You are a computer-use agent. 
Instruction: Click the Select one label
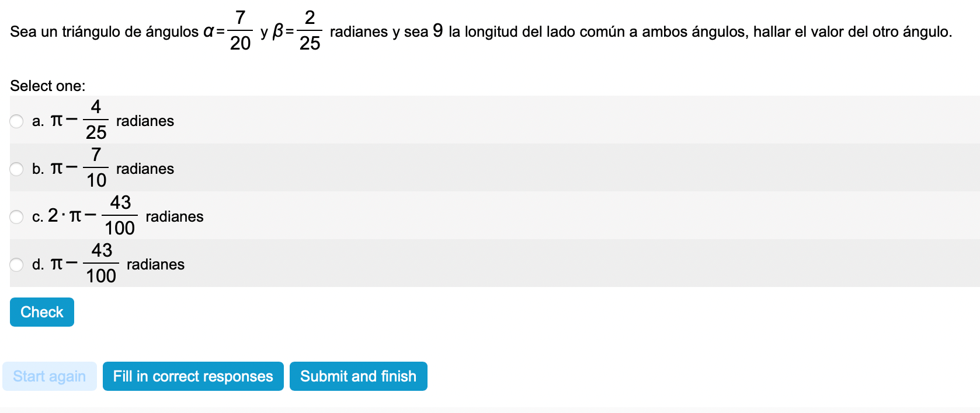[47, 86]
